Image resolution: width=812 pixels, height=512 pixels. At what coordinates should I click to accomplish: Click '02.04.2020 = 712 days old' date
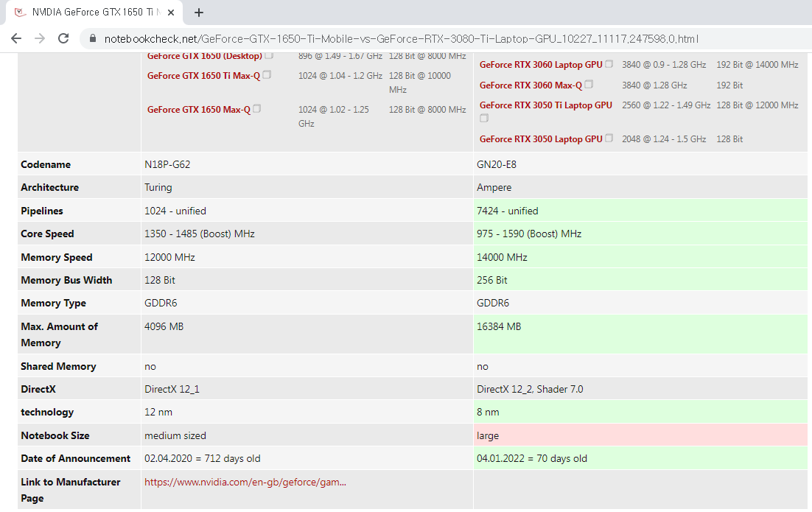click(x=203, y=459)
